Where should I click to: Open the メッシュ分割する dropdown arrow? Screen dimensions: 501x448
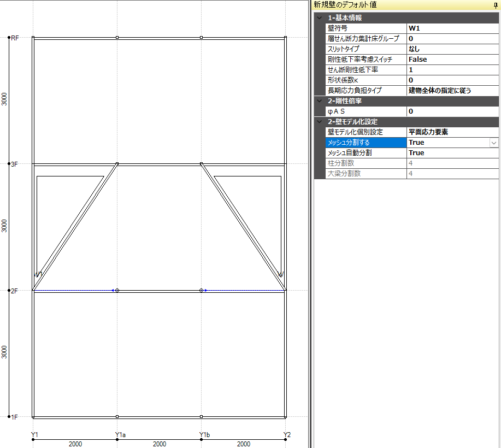pyautogui.click(x=494, y=143)
